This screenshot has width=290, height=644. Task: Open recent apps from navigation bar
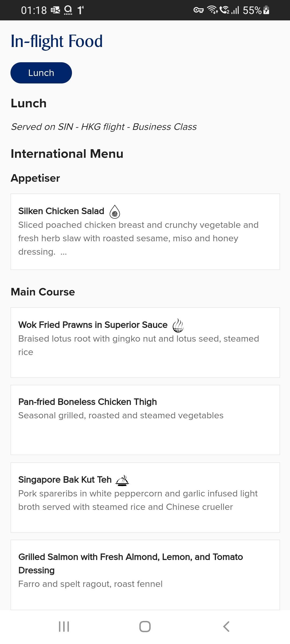click(64, 627)
